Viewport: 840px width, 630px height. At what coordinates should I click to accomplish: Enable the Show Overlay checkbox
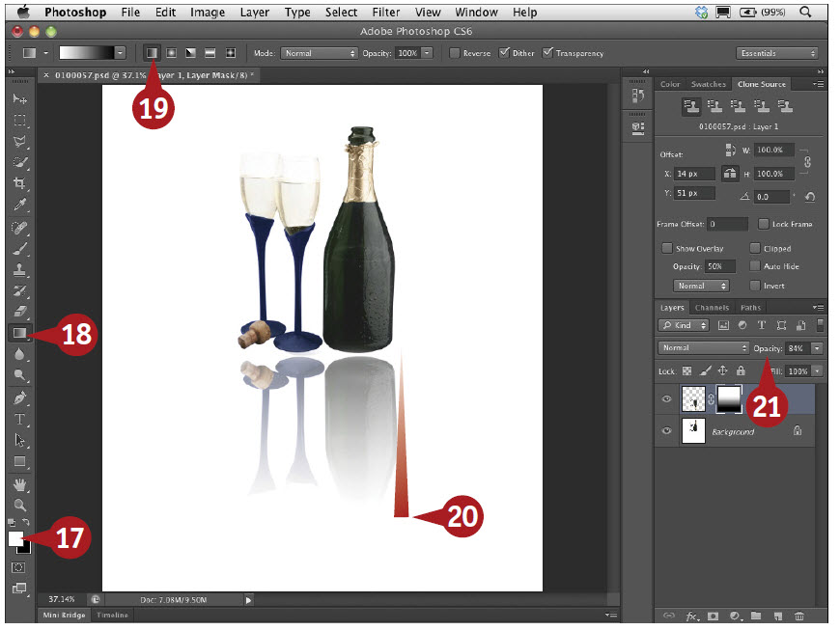667,248
